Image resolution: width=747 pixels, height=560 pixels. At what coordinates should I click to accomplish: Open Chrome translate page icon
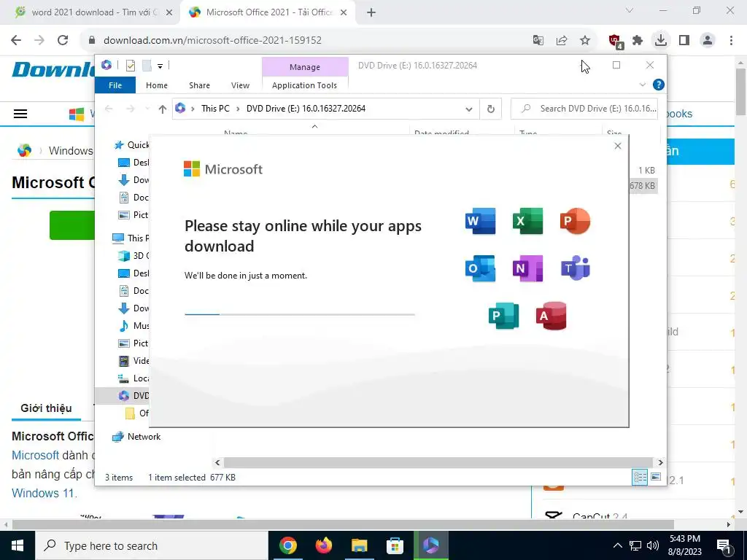click(538, 40)
